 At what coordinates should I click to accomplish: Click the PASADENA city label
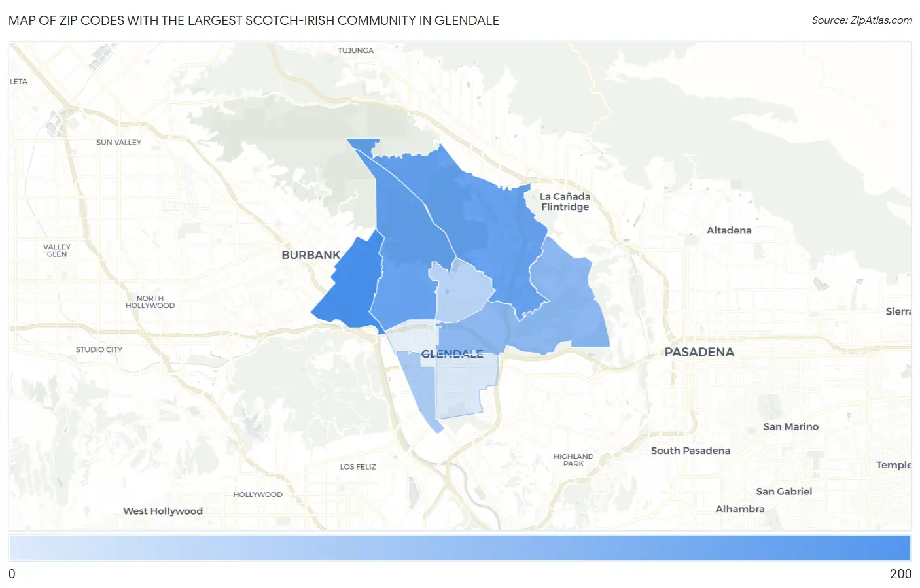pos(699,352)
